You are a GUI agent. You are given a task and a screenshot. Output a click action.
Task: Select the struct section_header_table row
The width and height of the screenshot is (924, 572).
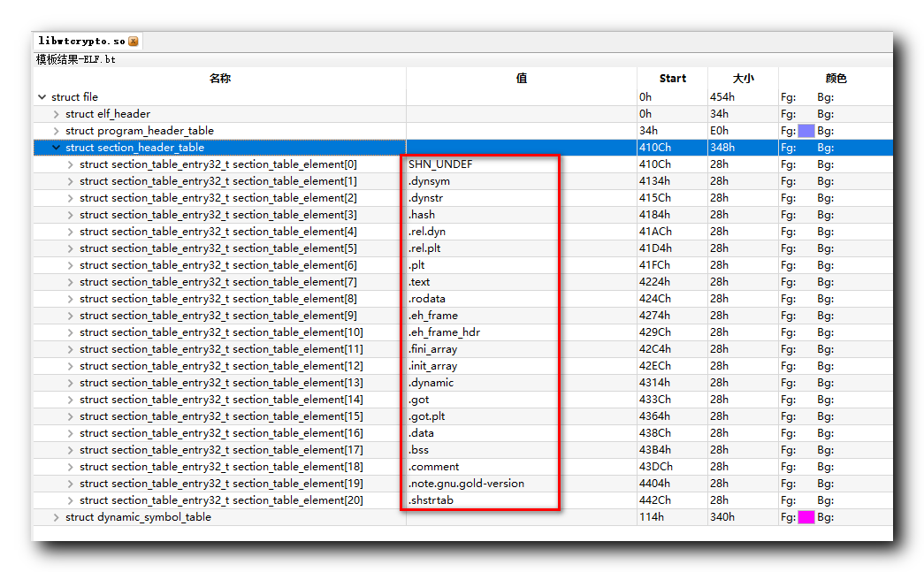[463, 148]
